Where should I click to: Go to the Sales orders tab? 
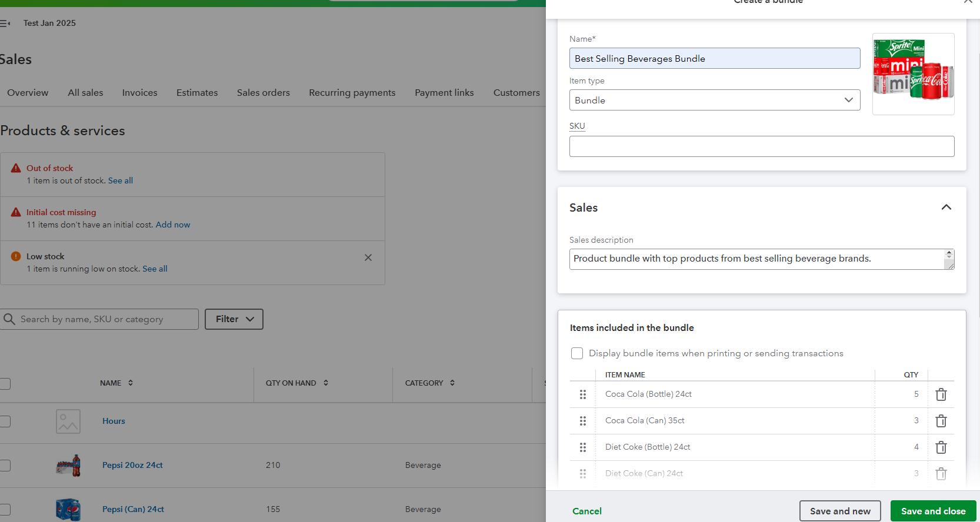point(264,93)
